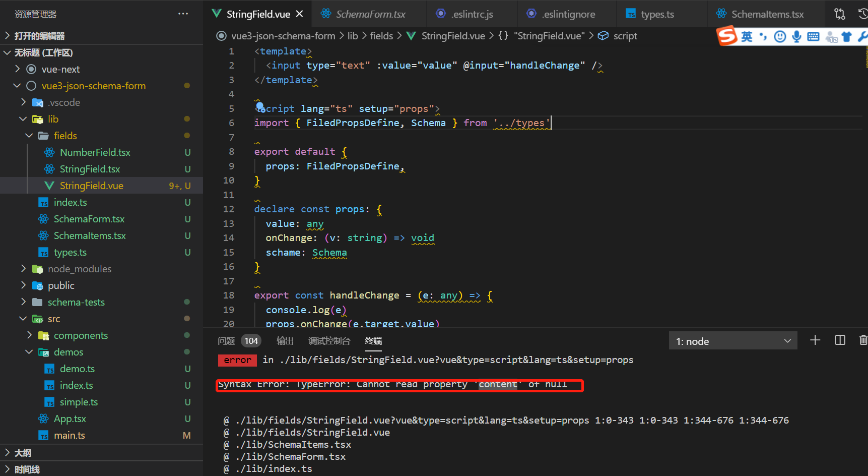The image size is (868, 476).
Task: Click the Sogou skin shirt icon
Action: pos(847,36)
